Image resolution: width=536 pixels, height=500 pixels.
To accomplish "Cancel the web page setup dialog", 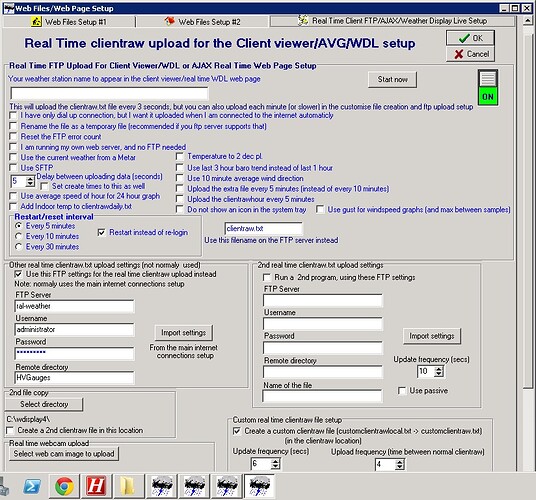I will coord(470,54).
